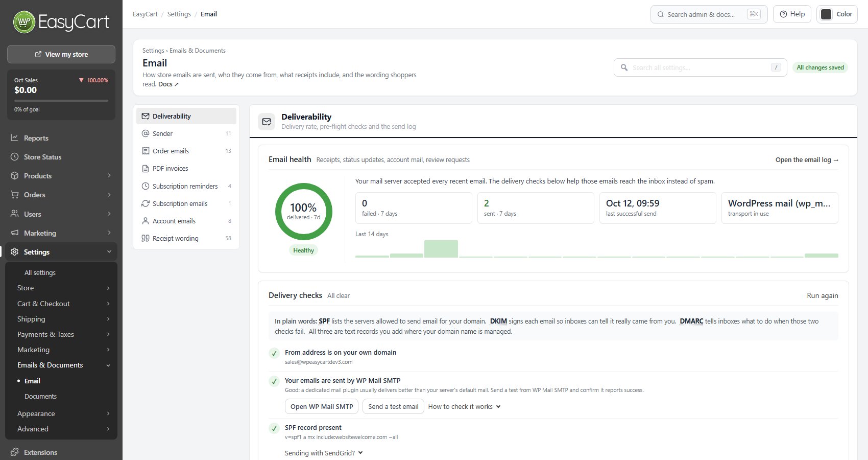Open the Deliverability settings tab
Viewport: 868px width, 460px height.
(186, 116)
